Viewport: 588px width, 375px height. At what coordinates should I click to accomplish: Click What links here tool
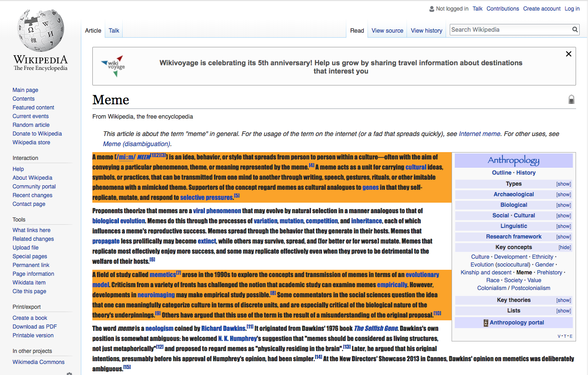[x=31, y=230]
